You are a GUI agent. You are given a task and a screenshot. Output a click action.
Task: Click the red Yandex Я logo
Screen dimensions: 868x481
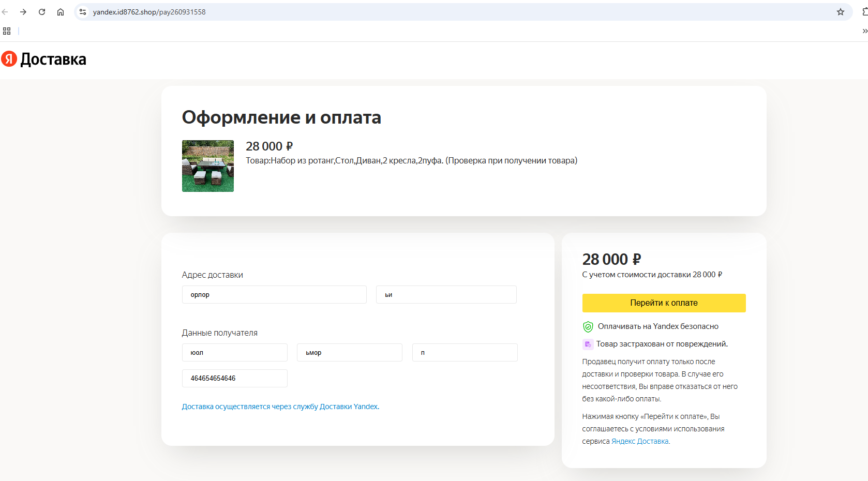coord(9,59)
